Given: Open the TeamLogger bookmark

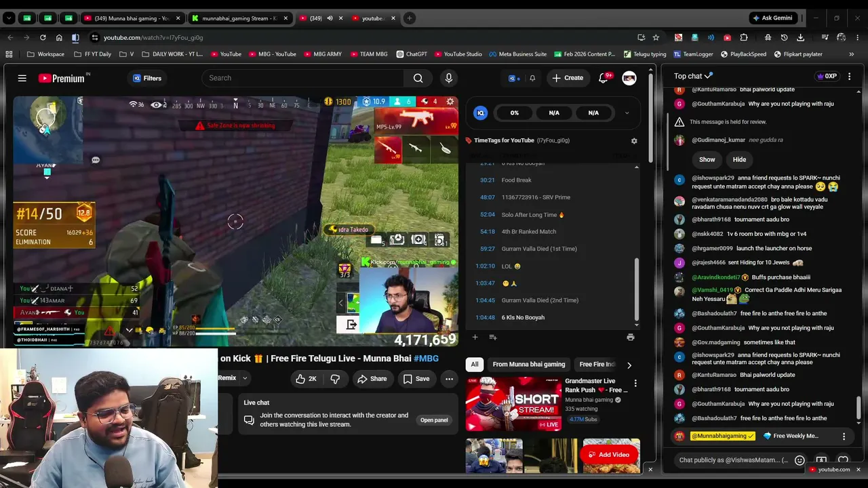Looking at the screenshot, I should coord(694,54).
